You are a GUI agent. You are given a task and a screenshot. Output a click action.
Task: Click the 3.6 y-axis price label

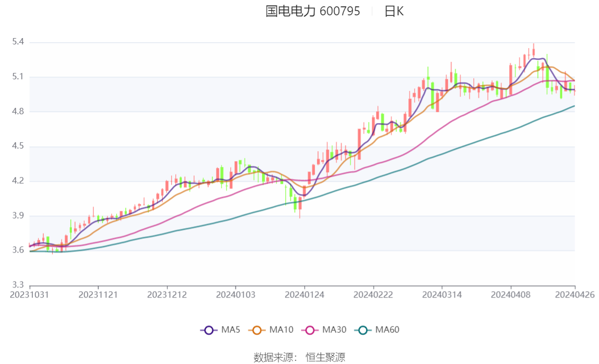(18, 250)
